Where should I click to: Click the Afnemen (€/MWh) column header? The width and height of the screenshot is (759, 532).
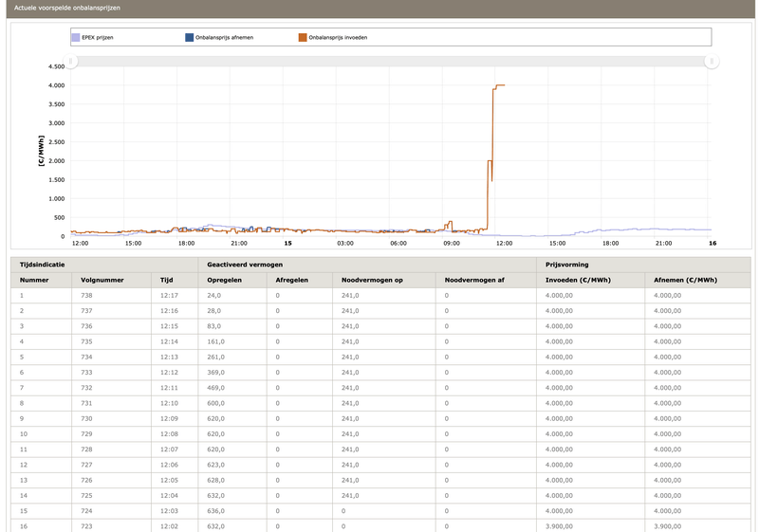coord(685,280)
